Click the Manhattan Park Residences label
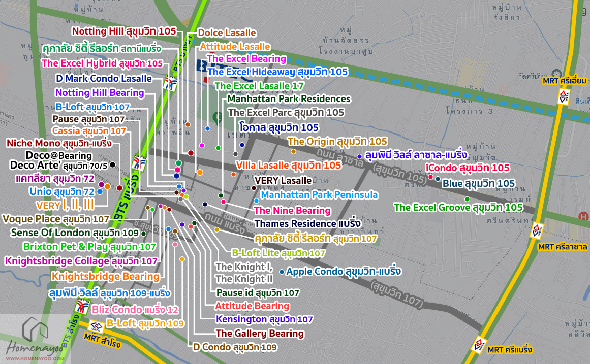Viewport: 590px width, 364px height. pyautogui.click(x=289, y=99)
